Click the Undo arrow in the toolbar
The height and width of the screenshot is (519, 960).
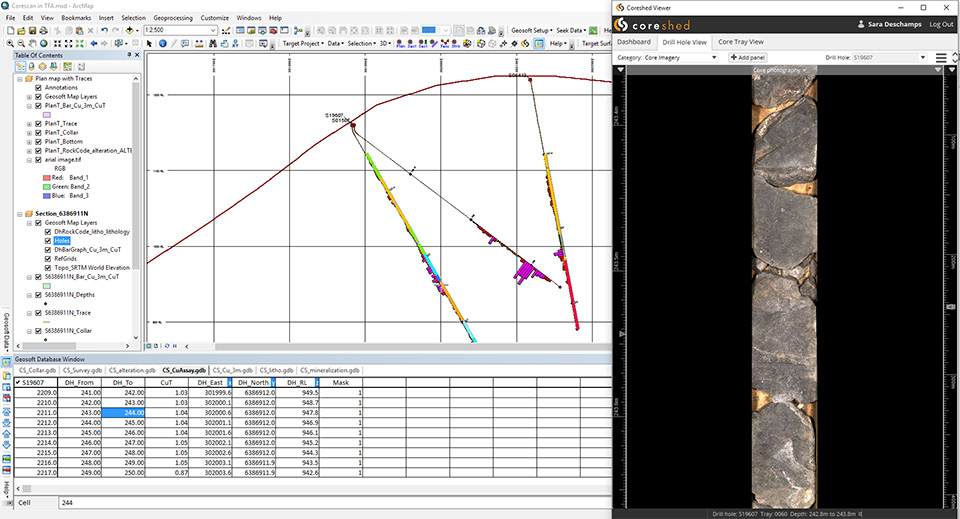point(103,30)
